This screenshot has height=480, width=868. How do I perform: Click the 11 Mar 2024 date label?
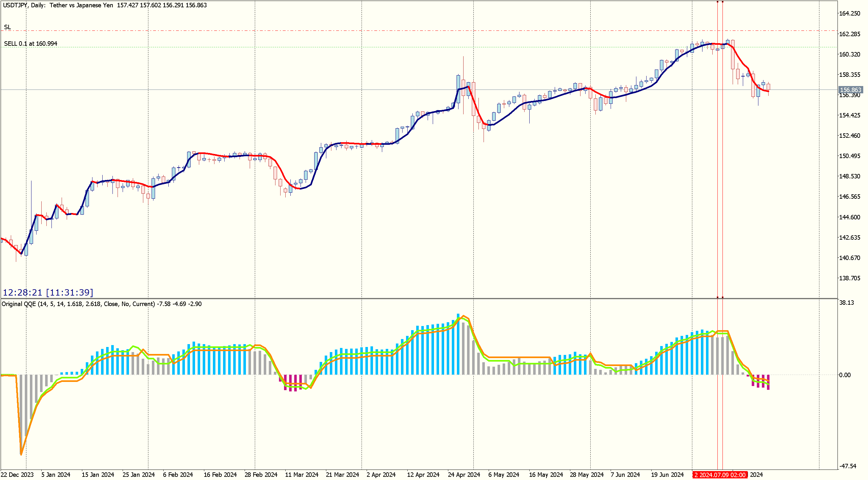coord(302,475)
